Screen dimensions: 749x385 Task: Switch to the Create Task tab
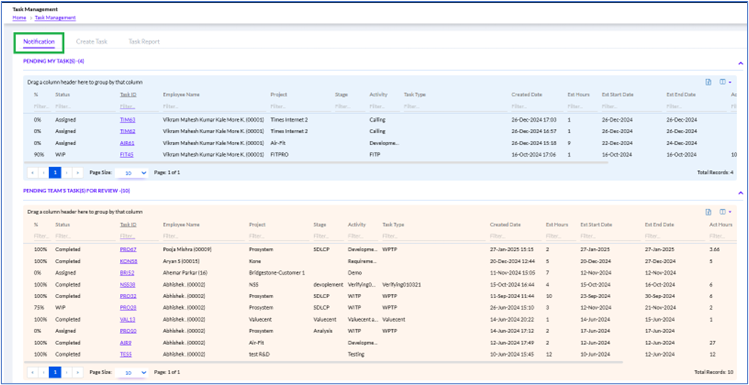point(92,42)
